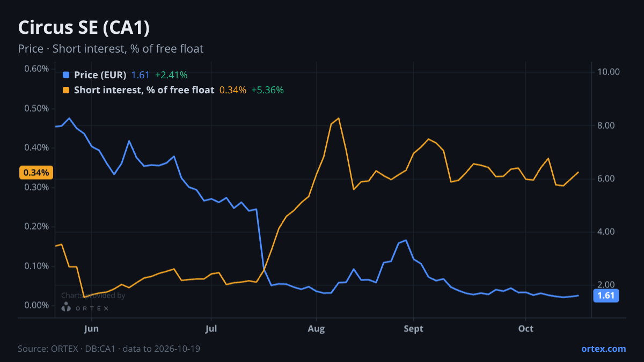Click the orange Short interest legend swatch

66,90
